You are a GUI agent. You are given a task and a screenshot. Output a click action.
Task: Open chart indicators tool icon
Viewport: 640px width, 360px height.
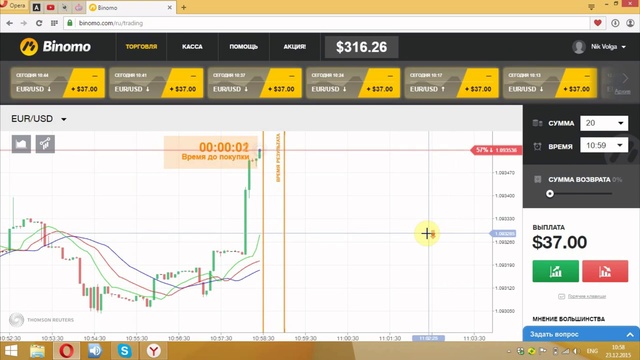(45, 144)
